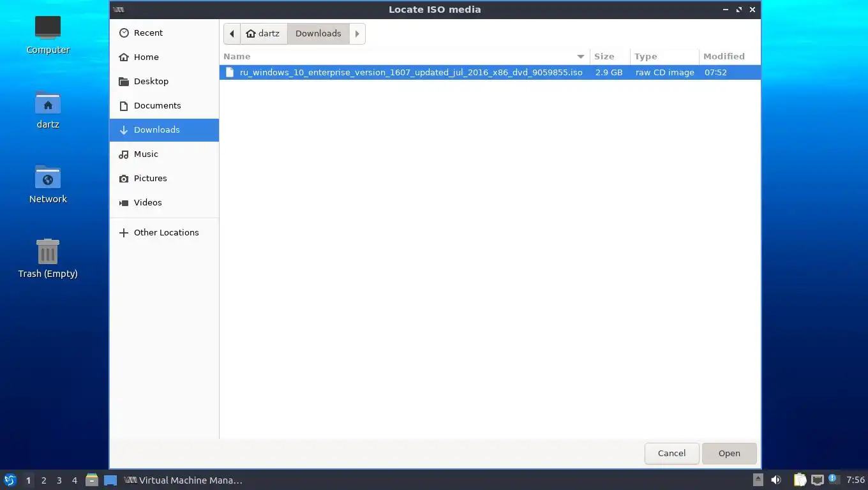Open the Pictures folder in sidebar
This screenshot has width=868, height=490.
(164, 178)
